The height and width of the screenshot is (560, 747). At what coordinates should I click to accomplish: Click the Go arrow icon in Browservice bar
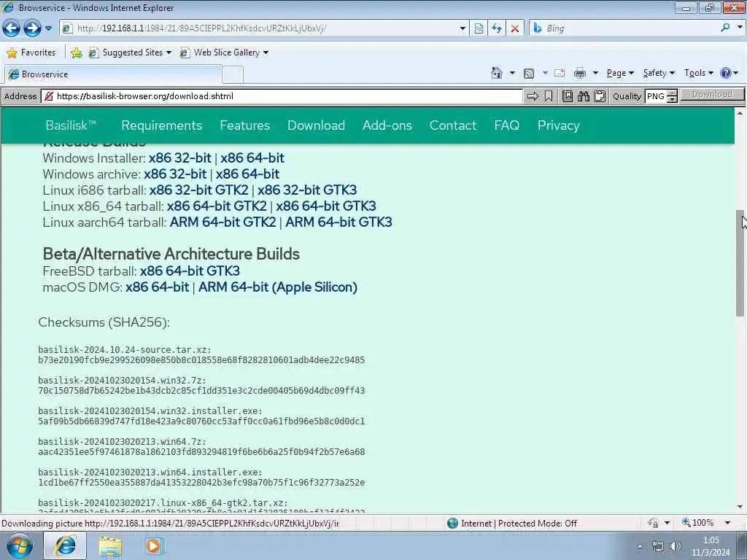[533, 96]
